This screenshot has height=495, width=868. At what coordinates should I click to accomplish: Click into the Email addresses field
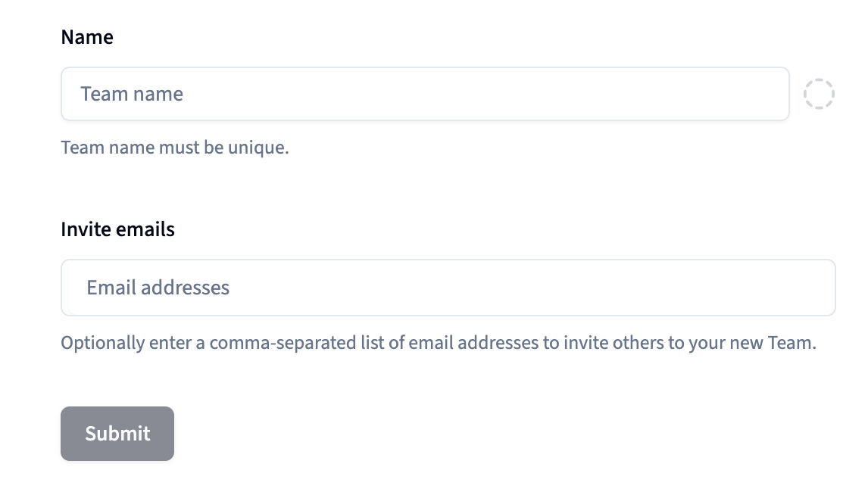coord(447,288)
